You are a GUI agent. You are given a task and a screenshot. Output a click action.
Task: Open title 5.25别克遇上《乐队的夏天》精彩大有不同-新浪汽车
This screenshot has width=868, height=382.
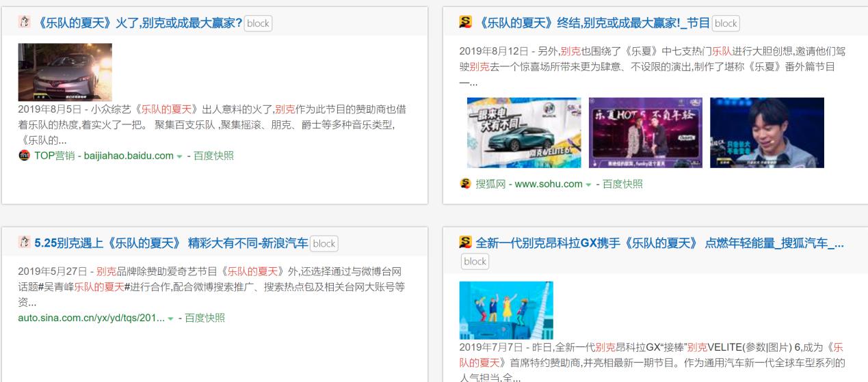(x=171, y=243)
